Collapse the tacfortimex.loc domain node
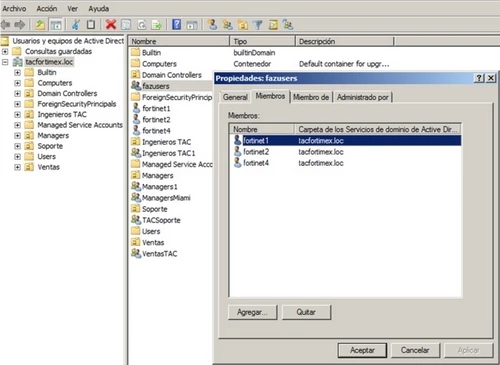The height and width of the screenshot is (365, 500). (x=5, y=62)
